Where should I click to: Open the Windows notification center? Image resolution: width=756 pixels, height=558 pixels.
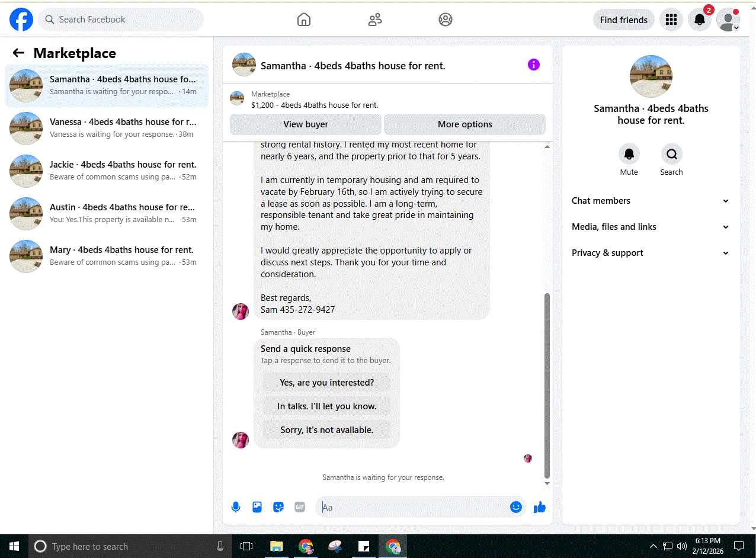tap(739, 546)
